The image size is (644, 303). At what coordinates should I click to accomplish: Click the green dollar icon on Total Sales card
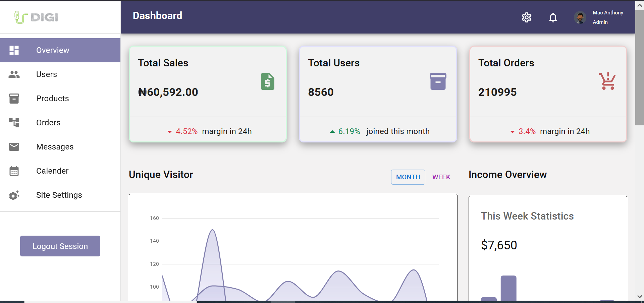coord(267,81)
